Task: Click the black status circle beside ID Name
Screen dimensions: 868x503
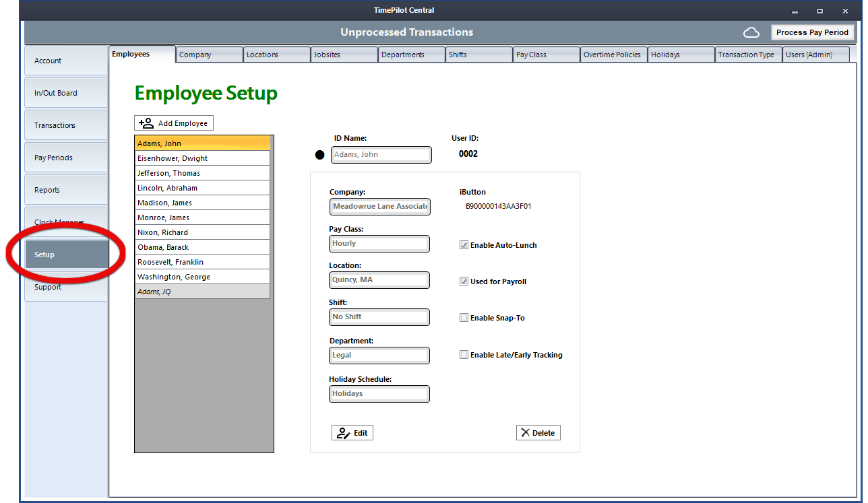Action: (x=319, y=154)
